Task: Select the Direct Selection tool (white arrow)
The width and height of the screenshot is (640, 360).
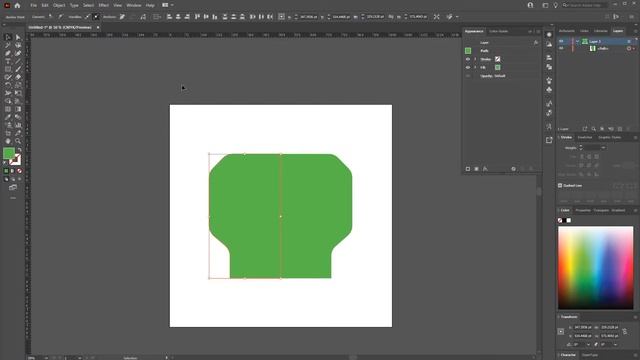Action: coord(18,37)
